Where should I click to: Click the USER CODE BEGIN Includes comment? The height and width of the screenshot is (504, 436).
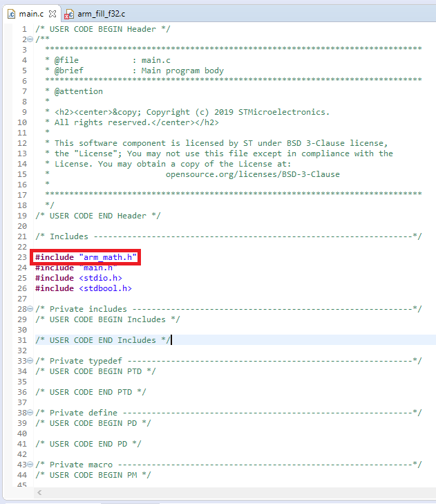point(108,319)
